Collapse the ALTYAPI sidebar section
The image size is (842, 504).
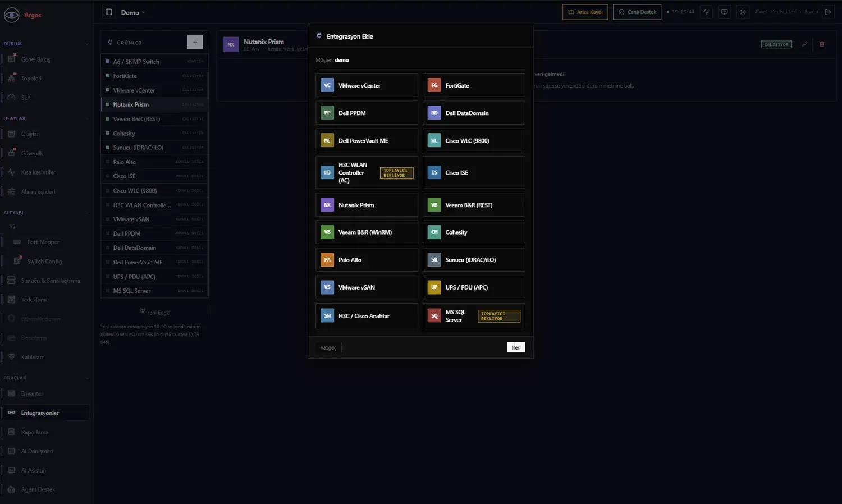point(46,213)
